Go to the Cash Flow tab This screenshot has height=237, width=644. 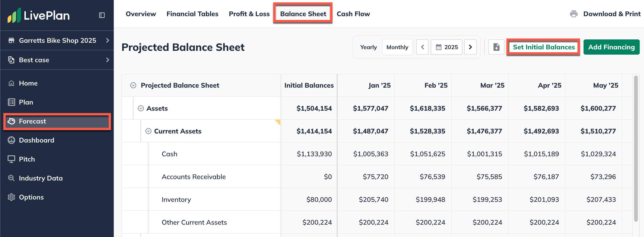click(353, 14)
